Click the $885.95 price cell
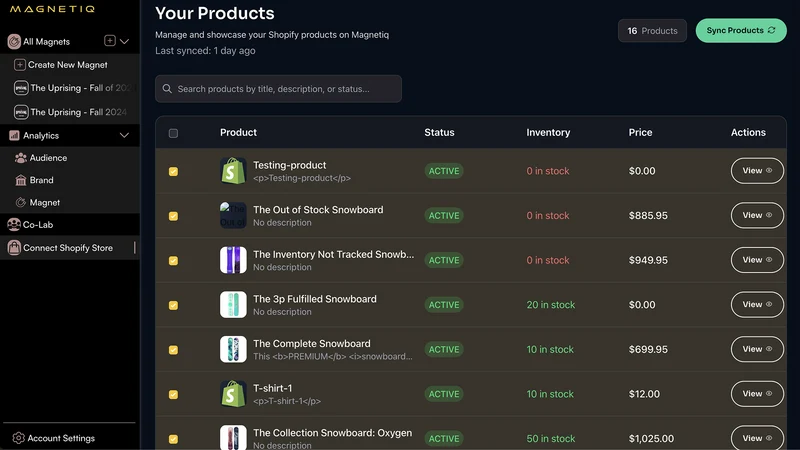The height and width of the screenshot is (450, 800). pos(648,216)
